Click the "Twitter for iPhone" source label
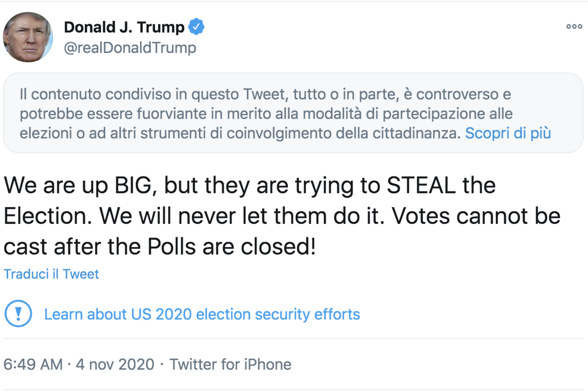 click(230, 365)
